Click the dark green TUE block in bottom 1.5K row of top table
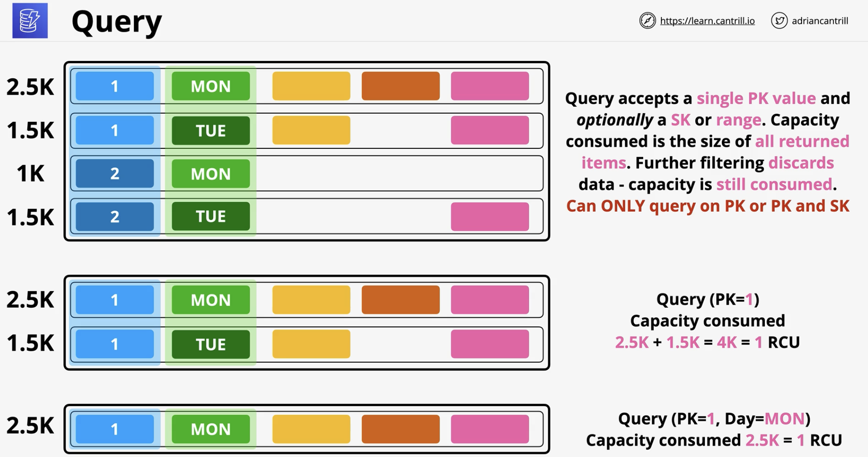The width and height of the screenshot is (868, 457). pyautogui.click(x=211, y=216)
